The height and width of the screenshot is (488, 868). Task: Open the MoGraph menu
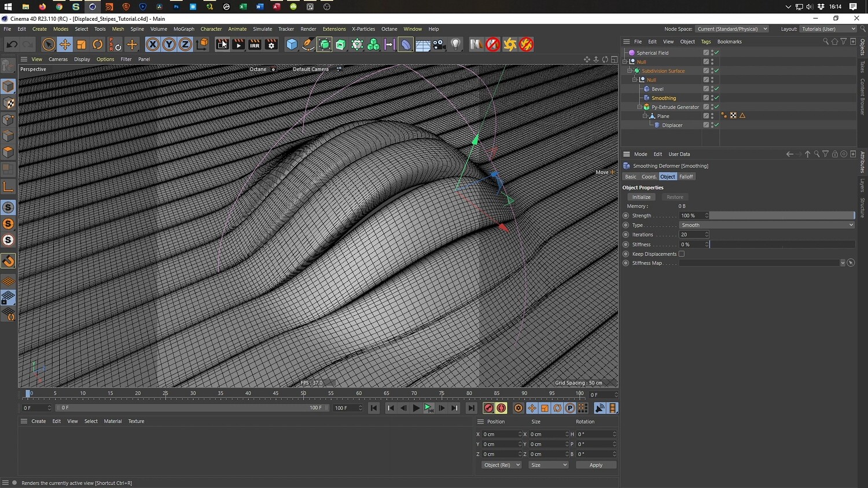click(184, 29)
